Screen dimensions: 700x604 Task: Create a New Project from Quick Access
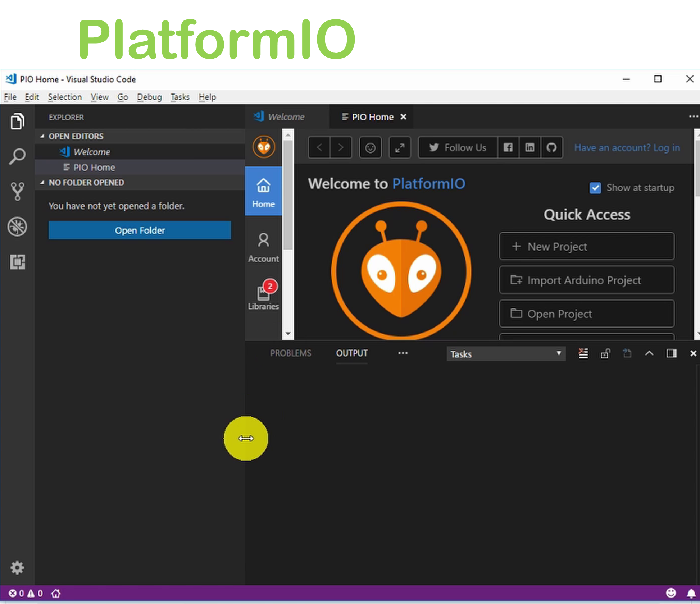click(x=586, y=246)
